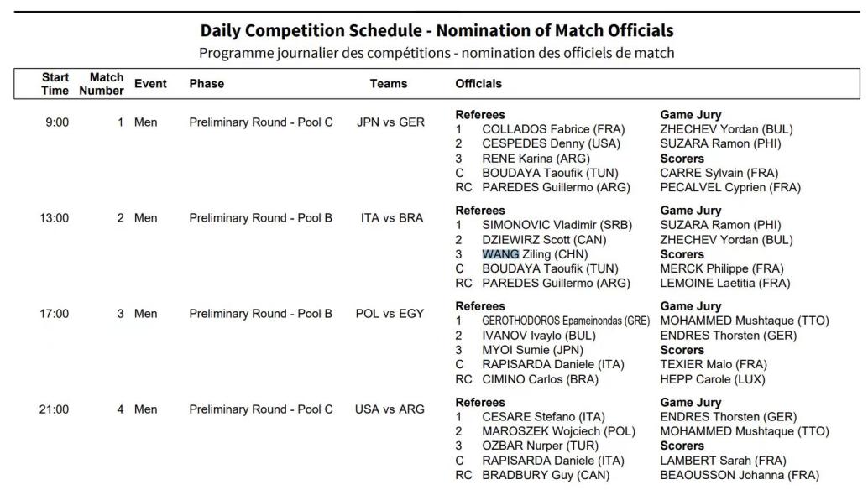Click the 'Teams' column header
Viewport: 868px width, 490px height.
(x=389, y=84)
